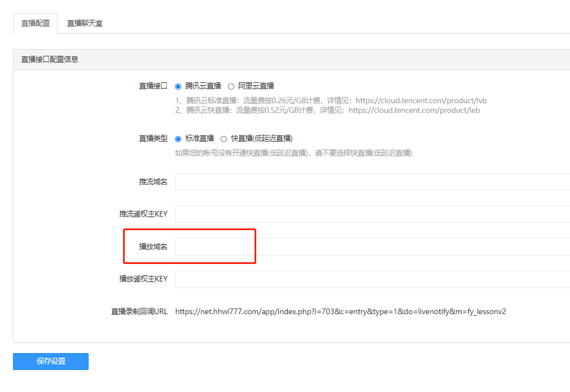Select the 腾讯云直播 radio button
Viewport: 570px width, 392px height.
(178, 86)
